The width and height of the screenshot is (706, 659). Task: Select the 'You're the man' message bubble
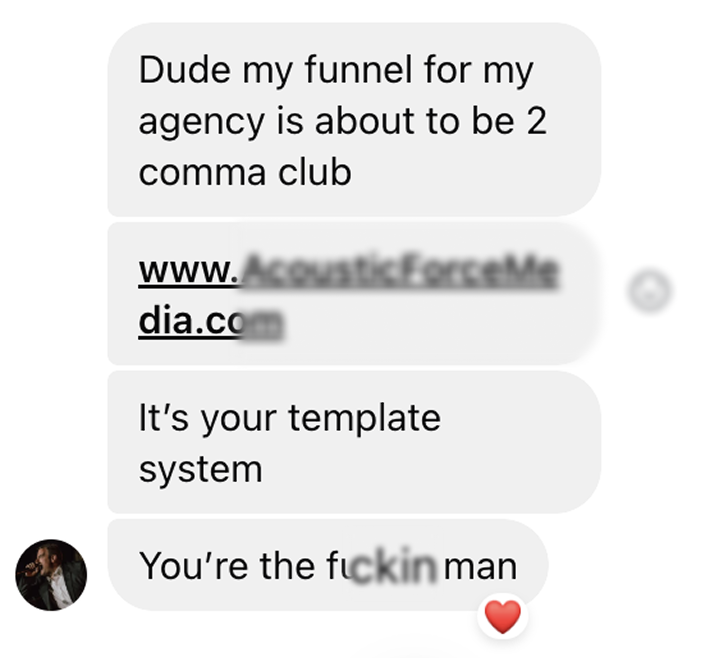click(328, 565)
